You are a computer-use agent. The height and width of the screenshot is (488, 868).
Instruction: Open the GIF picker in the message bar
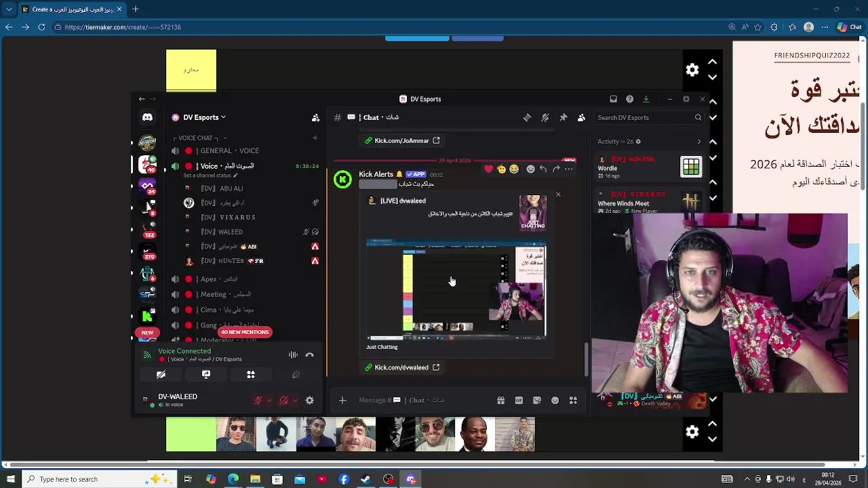(519, 401)
